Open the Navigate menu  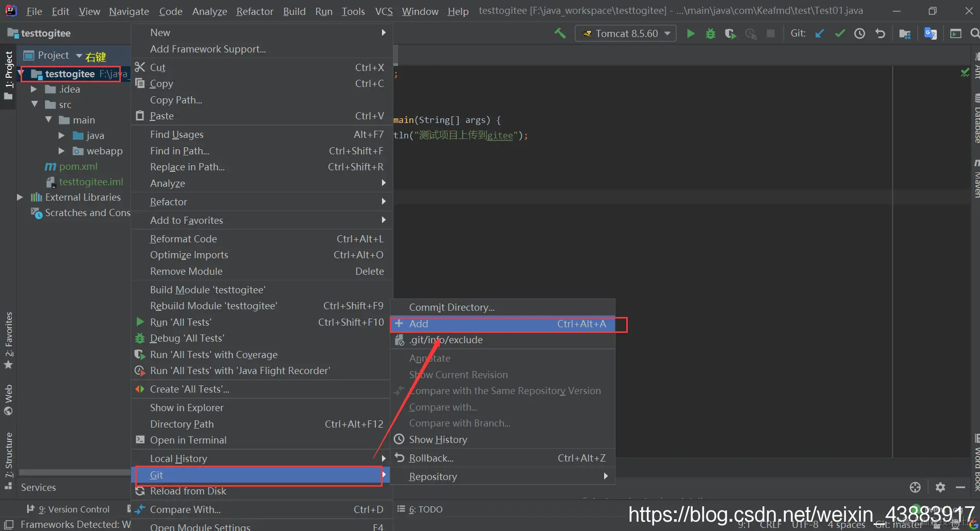[x=129, y=11]
